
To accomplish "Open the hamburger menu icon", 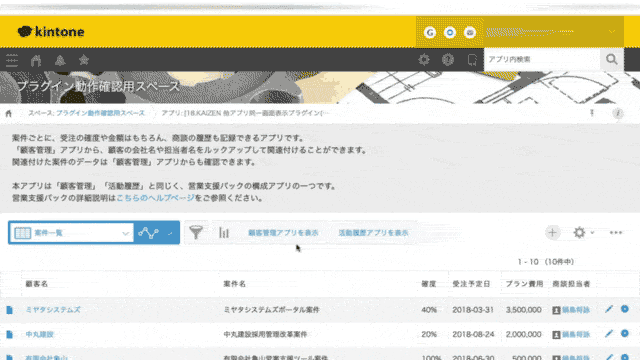I will (12, 60).
